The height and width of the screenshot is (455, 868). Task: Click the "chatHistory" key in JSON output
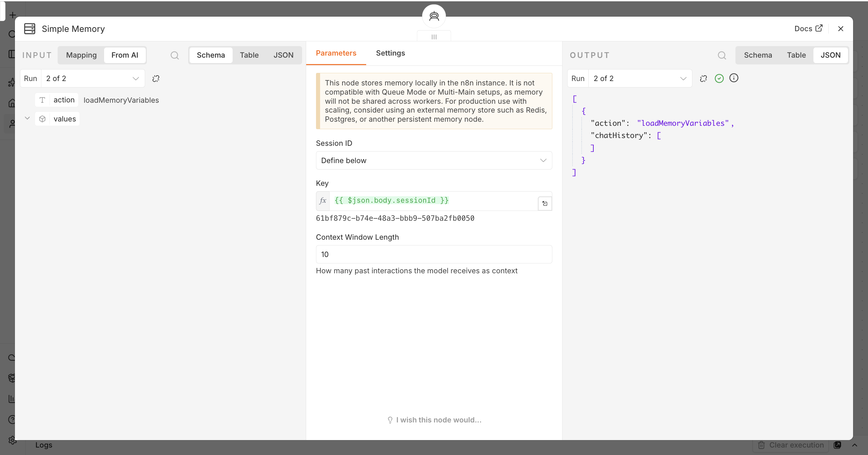click(x=619, y=135)
